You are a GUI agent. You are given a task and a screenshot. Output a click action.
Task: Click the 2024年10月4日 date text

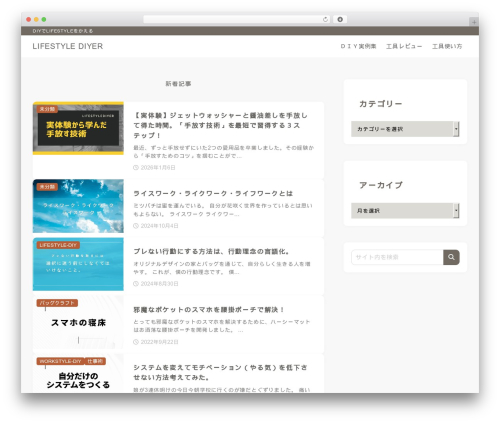159,226
